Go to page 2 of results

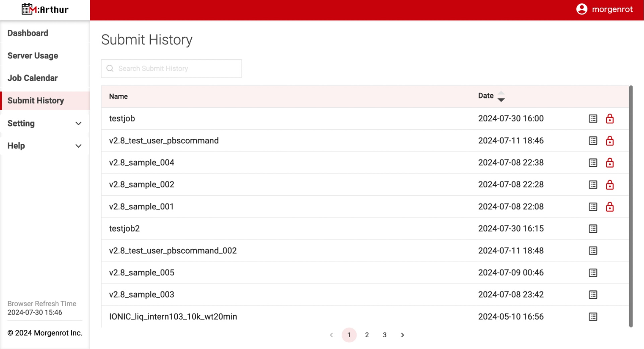point(367,335)
